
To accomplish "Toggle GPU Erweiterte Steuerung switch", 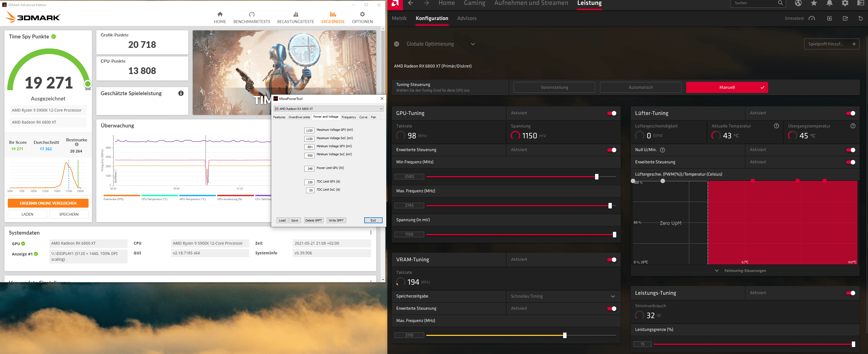I will pyautogui.click(x=612, y=150).
